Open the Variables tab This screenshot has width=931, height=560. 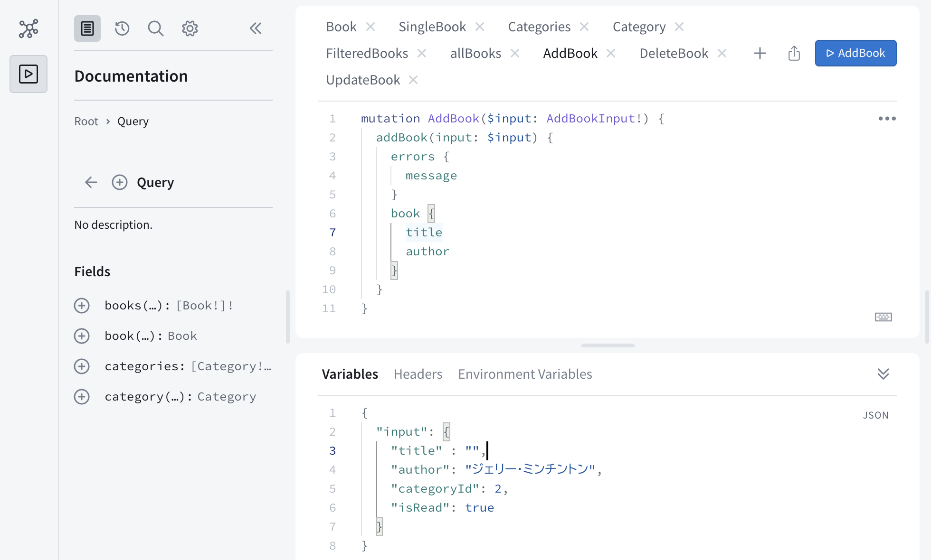pyautogui.click(x=350, y=374)
